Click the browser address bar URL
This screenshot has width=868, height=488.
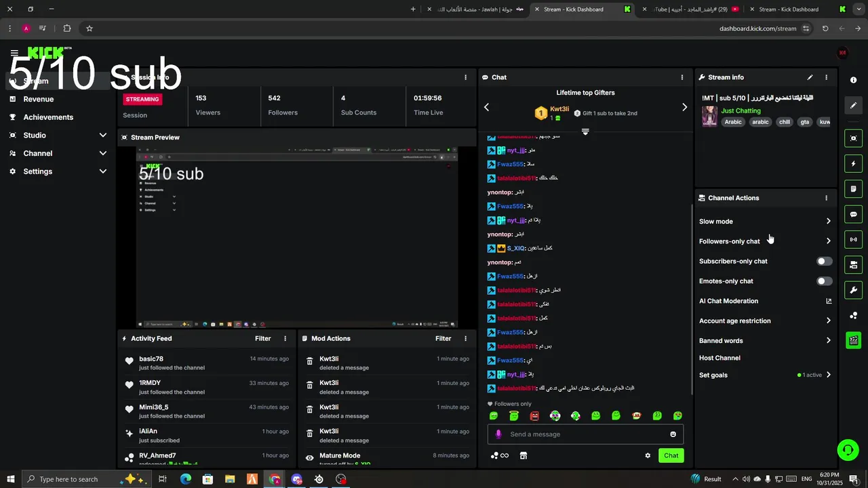pyautogui.click(x=757, y=28)
